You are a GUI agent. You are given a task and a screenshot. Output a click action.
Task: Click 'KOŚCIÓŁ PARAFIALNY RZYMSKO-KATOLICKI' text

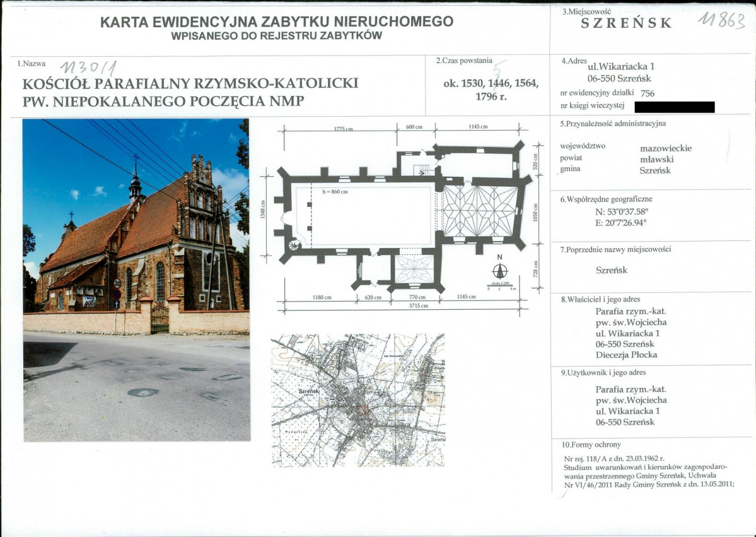tap(190, 83)
